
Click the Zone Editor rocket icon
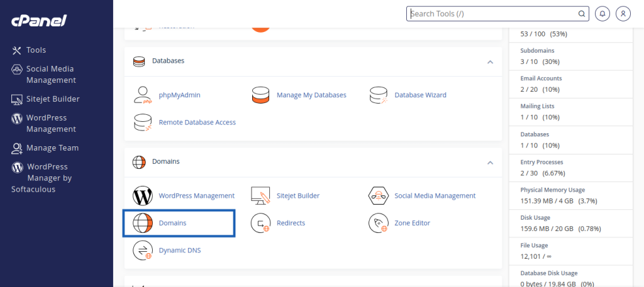point(379,223)
